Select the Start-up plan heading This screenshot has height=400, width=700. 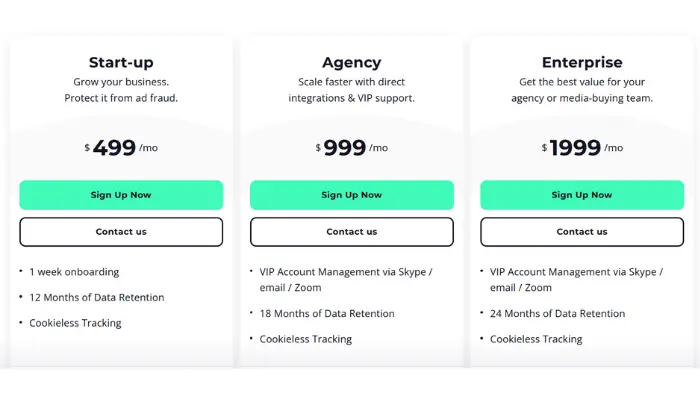tap(121, 62)
